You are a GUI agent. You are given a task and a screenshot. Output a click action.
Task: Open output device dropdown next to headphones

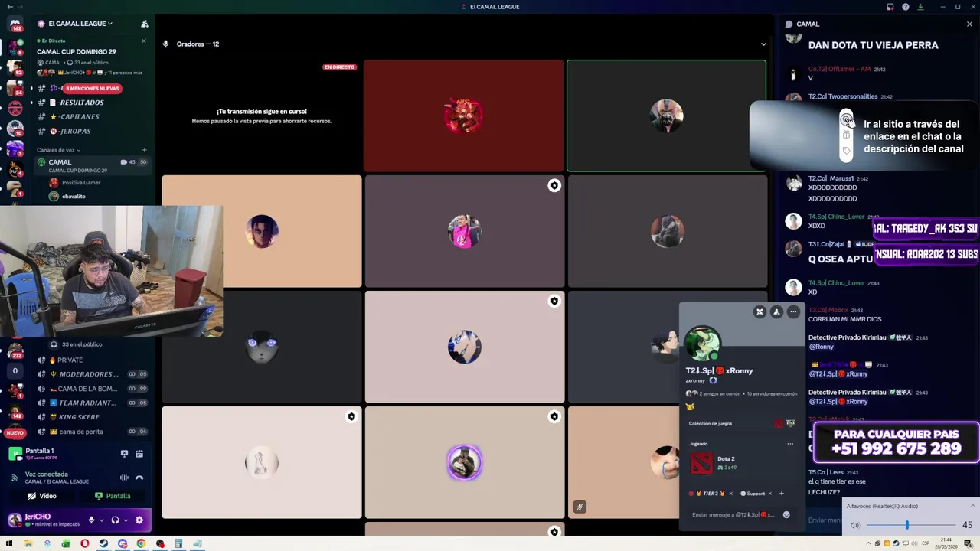(x=125, y=520)
